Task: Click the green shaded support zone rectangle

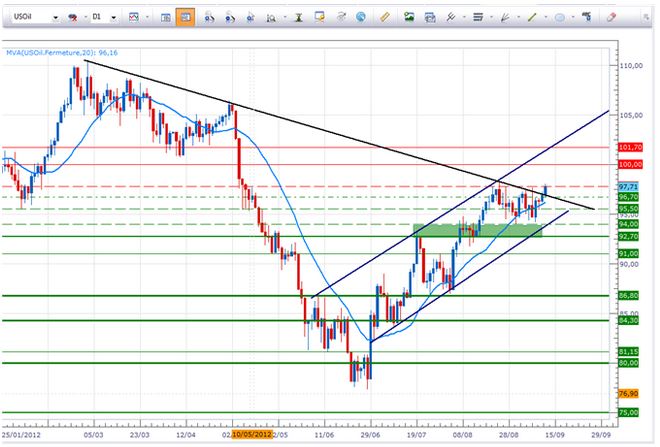Action: [x=477, y=230]
